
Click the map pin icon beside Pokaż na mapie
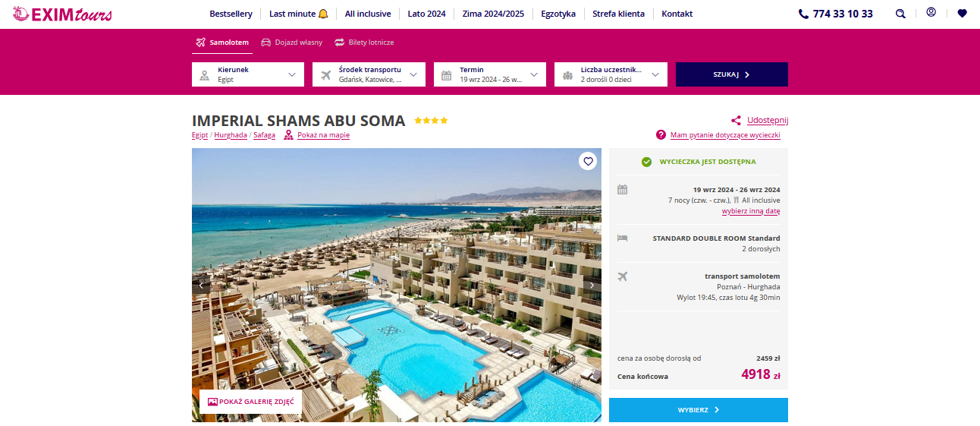pos(288,135)
